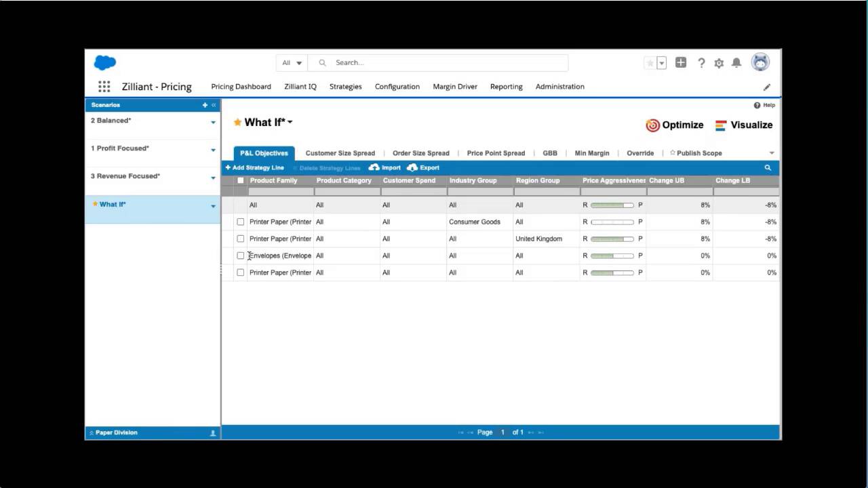This screenshot has height=488, width=868.
Task: Go to next page arrow
Action: click(531, 432)
